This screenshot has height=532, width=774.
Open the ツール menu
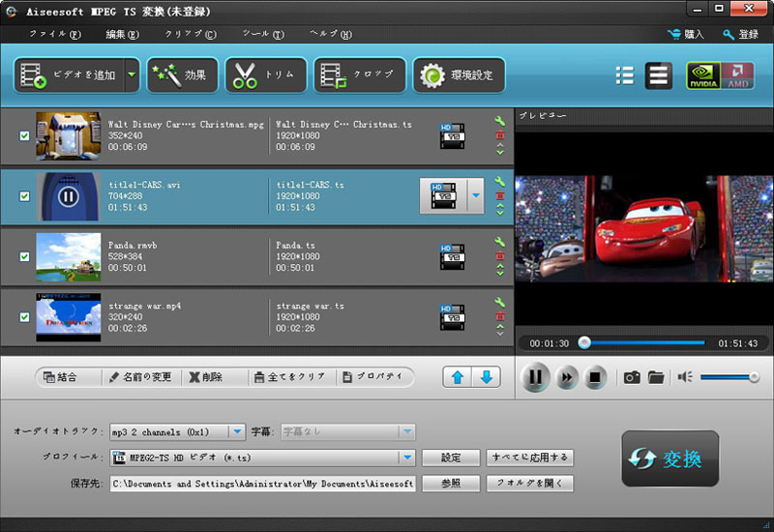262,34
